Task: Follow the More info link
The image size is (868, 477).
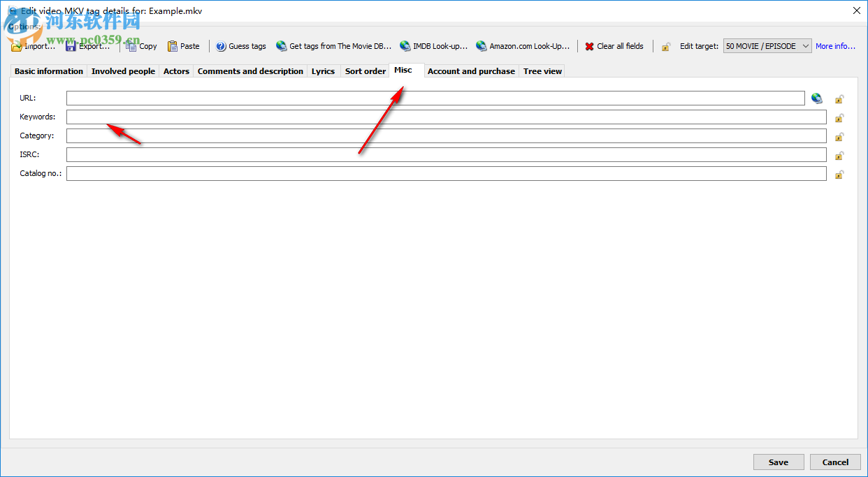Action: click(834, 45)
